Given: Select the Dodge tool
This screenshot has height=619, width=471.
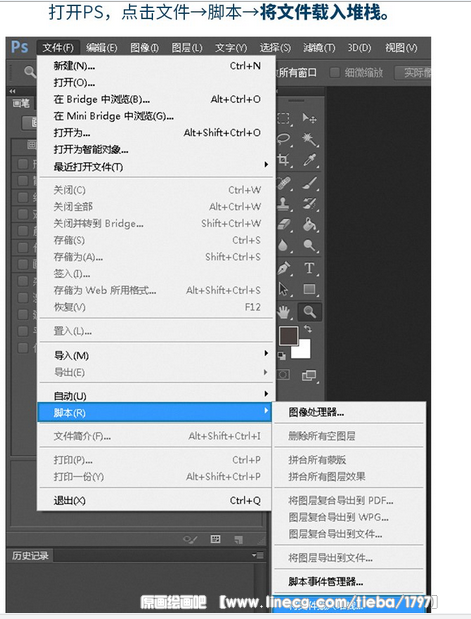Looking at the screenshot, I should coord(310,246).
